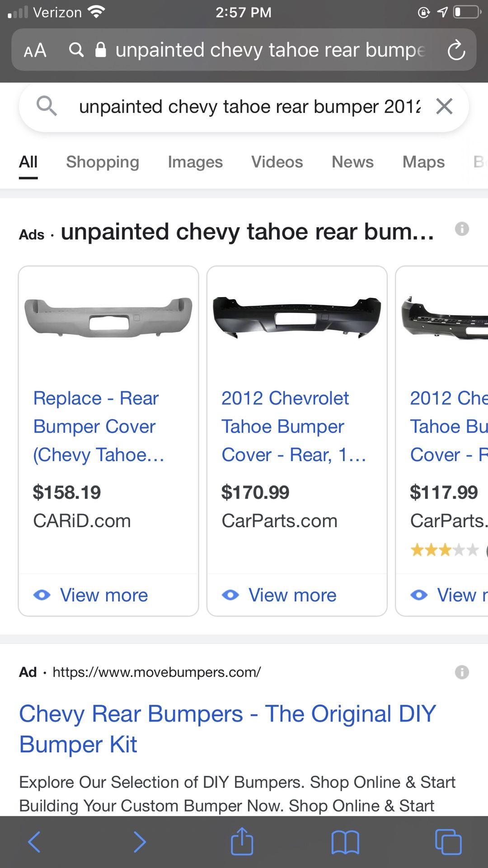Tap the Safari reload page icon

point(456,50)
